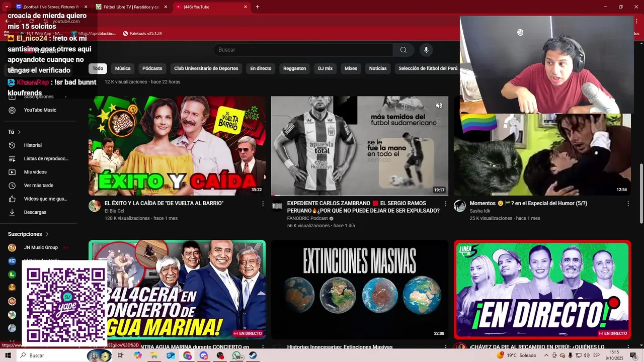The height and width of the screenshot is (362, 644).
Task: Close the Fútbol Libre TV tab
Action: tap(165, 7)
